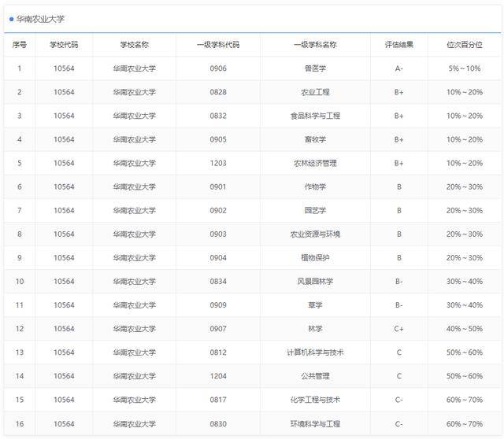Click subject code 0906
Viewport: 504px width, 439px height.
[x=218, y=68]
